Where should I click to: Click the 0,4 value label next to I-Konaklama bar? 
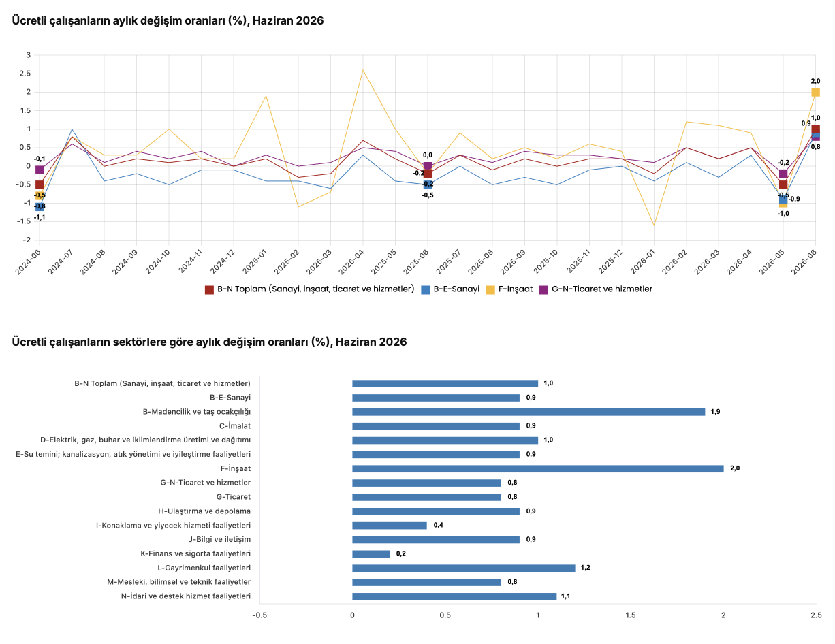(x=438, y=526)
